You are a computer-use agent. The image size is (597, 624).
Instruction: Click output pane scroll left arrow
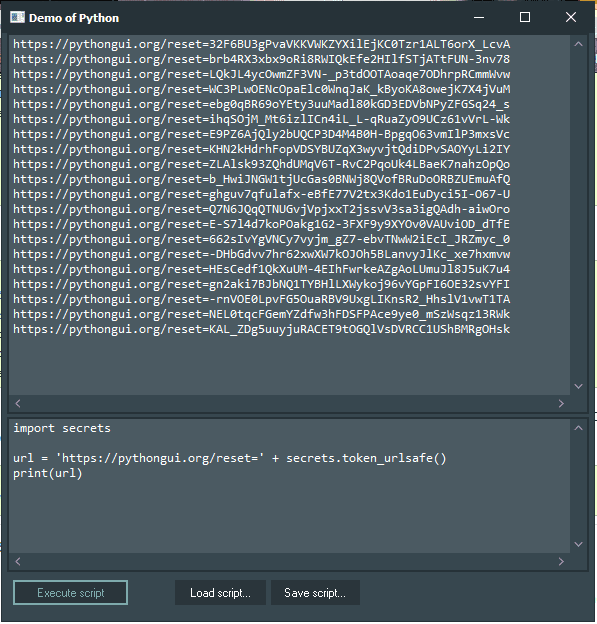[x=18, y=403]
